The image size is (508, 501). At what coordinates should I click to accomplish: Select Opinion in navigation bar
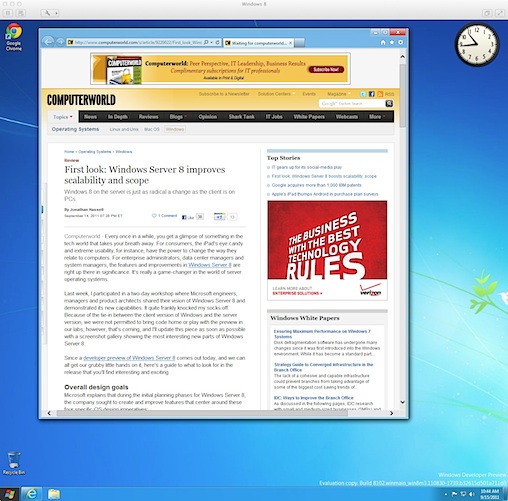click(x=207, y=117)
